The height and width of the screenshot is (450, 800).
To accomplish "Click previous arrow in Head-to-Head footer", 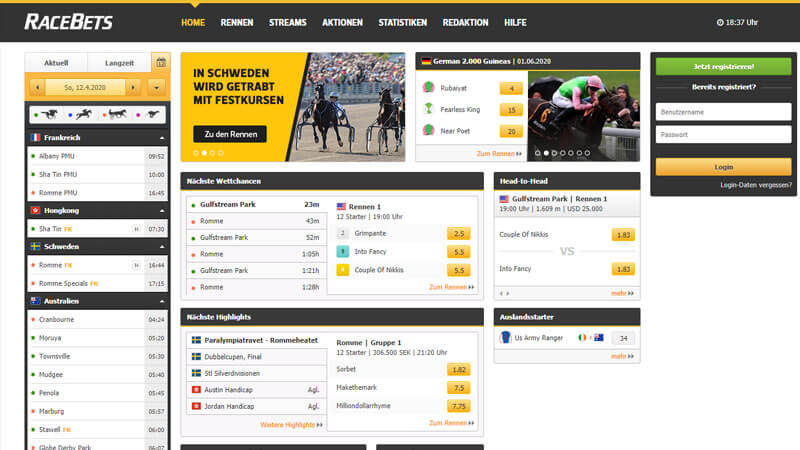I will pyautogui.click(x=501, y=293).
